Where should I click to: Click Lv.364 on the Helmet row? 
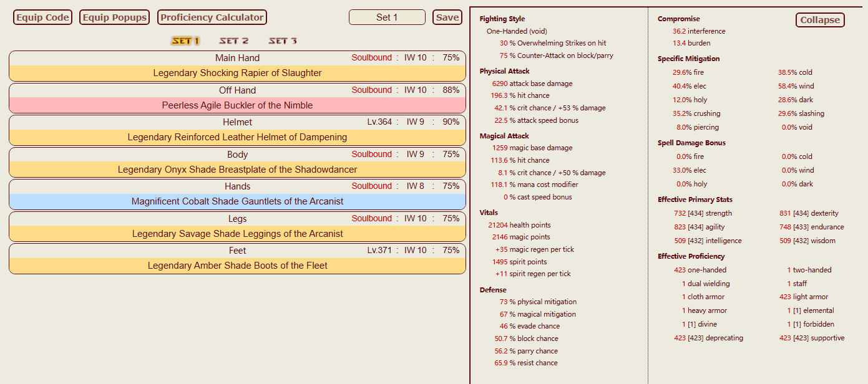point(379,122)
